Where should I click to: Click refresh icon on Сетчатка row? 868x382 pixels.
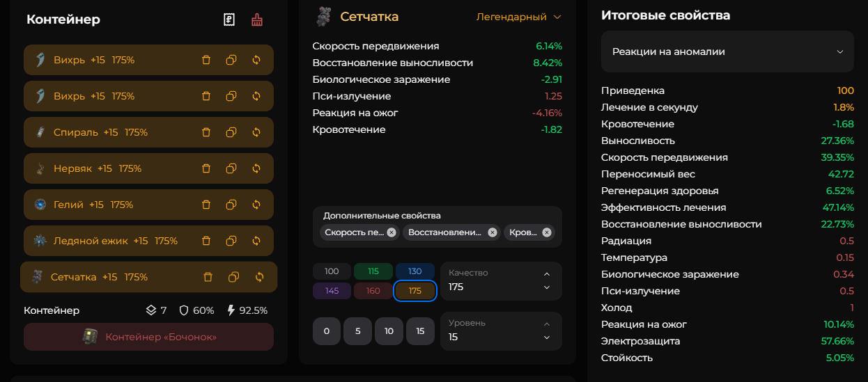(260, 277)
